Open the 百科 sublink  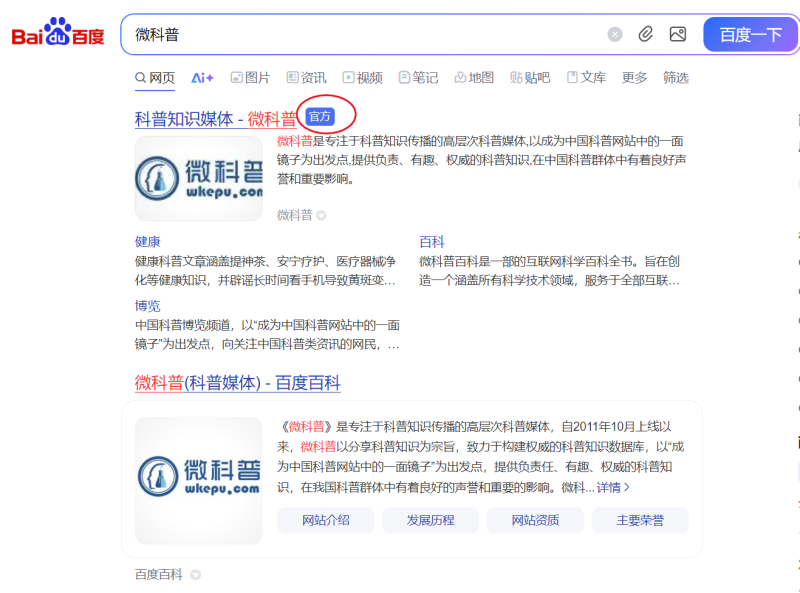tap(432, 242)
